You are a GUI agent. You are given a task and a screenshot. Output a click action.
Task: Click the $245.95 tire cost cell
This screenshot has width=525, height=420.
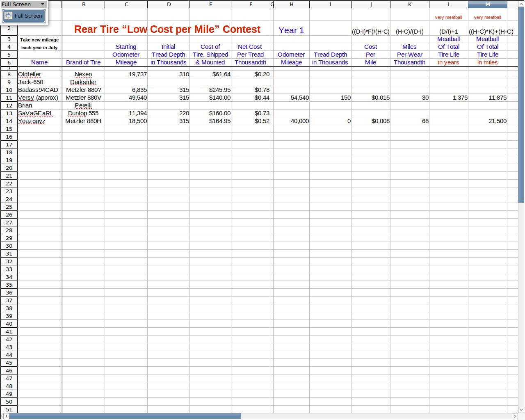point(210,90)
